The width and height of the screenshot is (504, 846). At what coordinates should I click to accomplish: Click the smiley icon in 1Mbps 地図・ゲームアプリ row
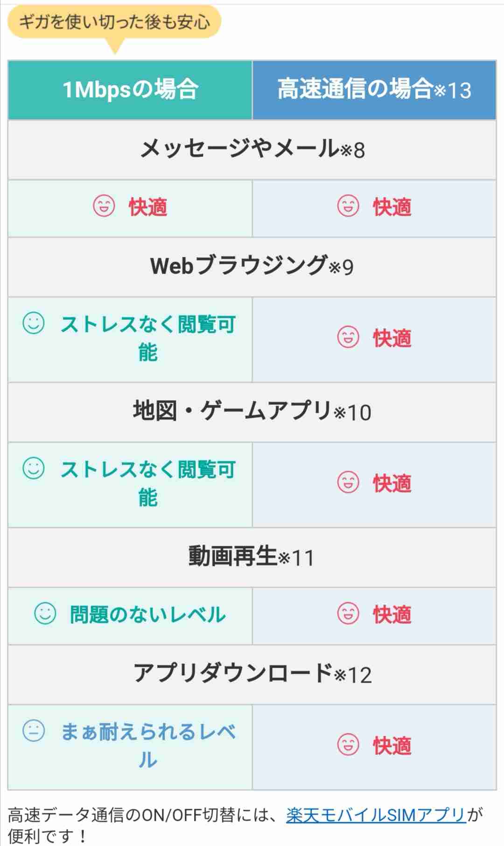[x=34, y=468]
